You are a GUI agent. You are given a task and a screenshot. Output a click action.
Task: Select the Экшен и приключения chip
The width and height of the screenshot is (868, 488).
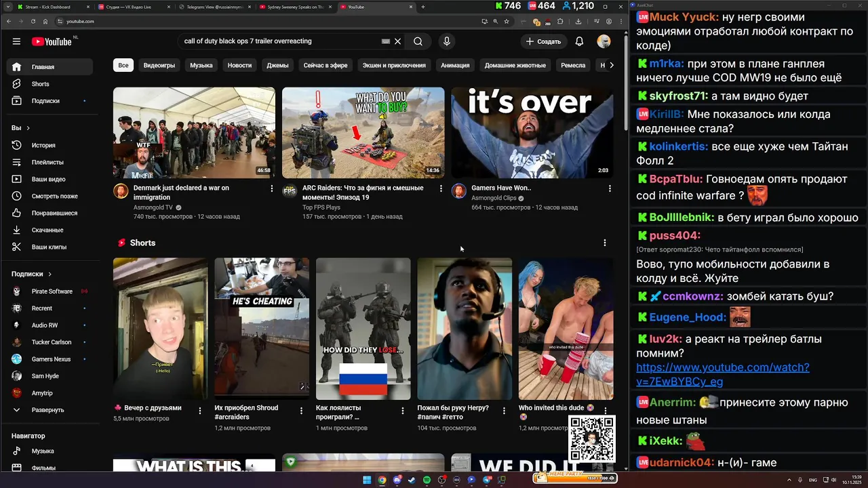point(394,65)
